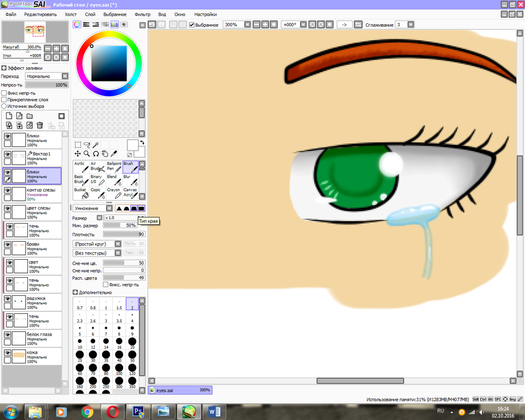Image resolution: width=525 pixels, height=420 pixels.
Task: Create a new layer folder
Action: point(30,116)
